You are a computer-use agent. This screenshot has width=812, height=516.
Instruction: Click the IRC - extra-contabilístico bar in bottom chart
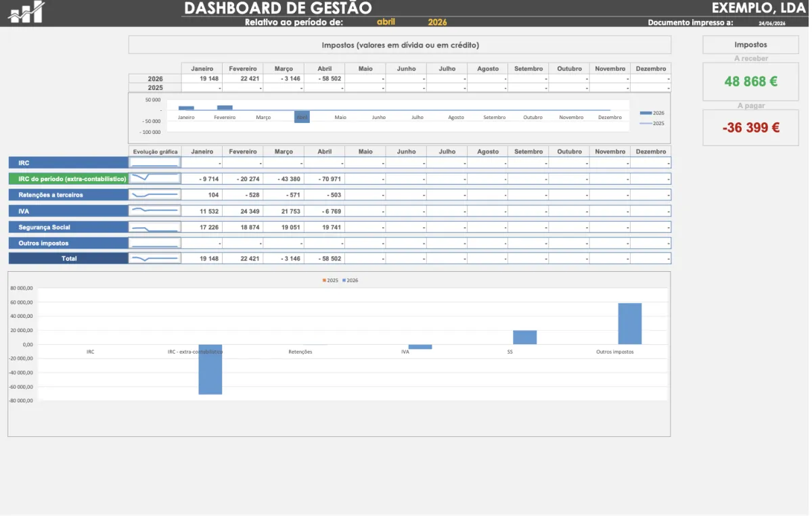click(x=210, y=369)
